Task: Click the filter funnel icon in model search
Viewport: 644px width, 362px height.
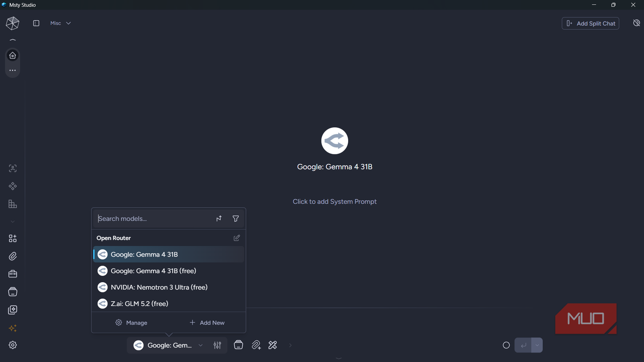Action: [236, 219]
